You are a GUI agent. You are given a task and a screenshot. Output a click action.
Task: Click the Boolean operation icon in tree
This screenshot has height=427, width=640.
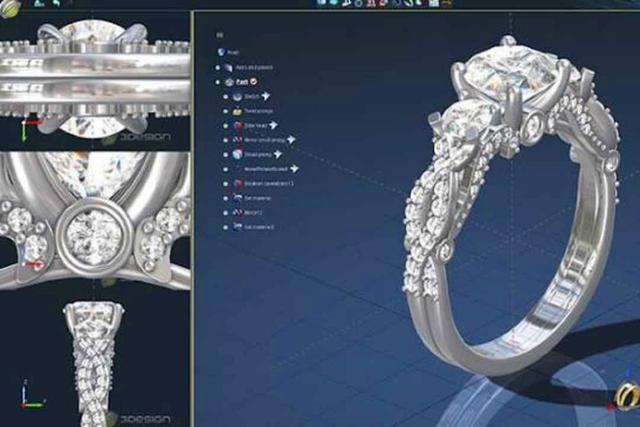pyautogui.click(x=235, y=184)
